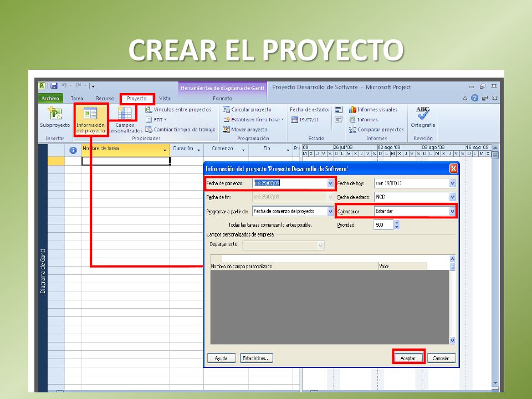Screen dimensions: 532x399
Task: Select the Proyecto tab
Action: [x=137, y=99]
